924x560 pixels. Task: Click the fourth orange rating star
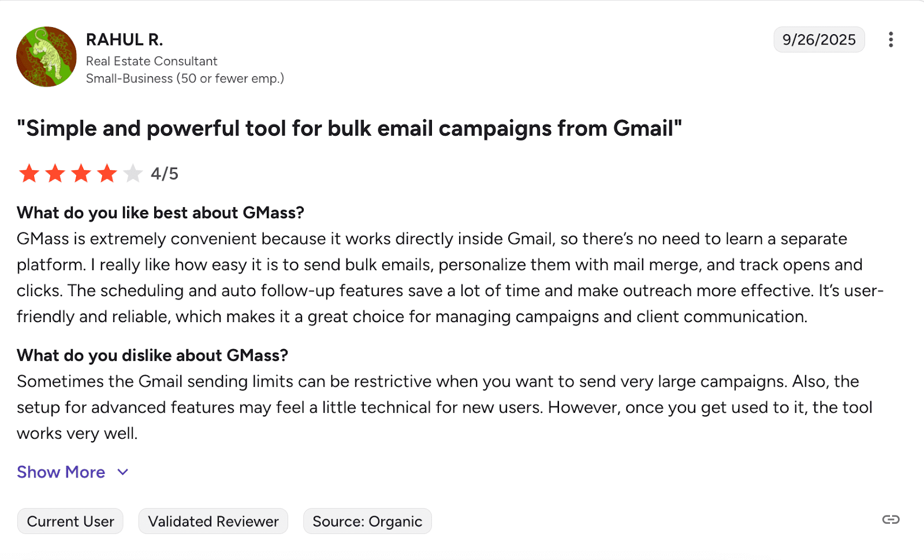pos(107,173)
